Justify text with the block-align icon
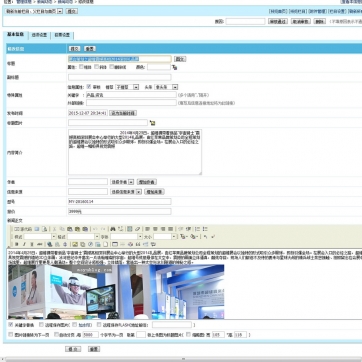Viewport: 362px width, 362px height. 170,229
